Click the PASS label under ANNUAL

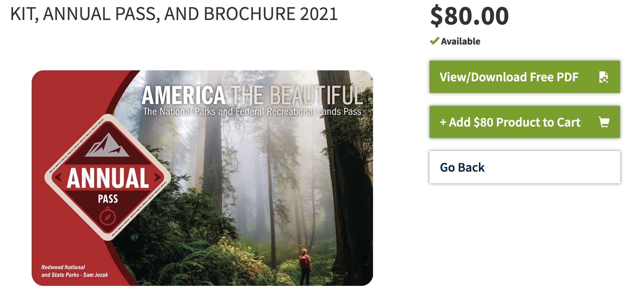(108, 199)
